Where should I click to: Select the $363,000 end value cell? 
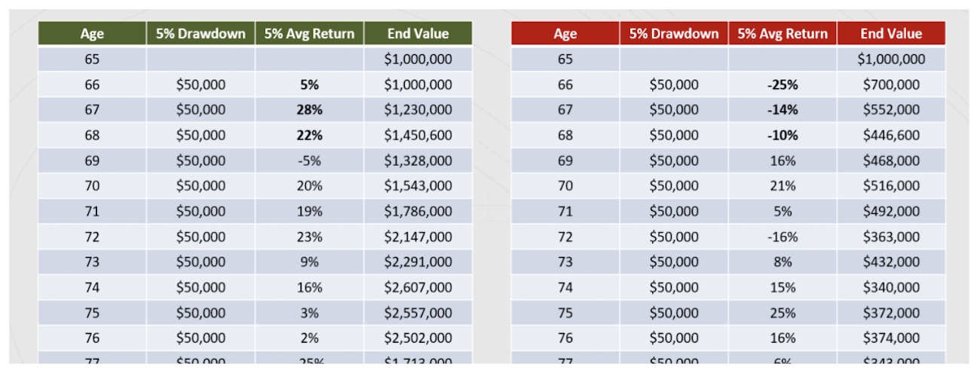click(x=891, y=237)
